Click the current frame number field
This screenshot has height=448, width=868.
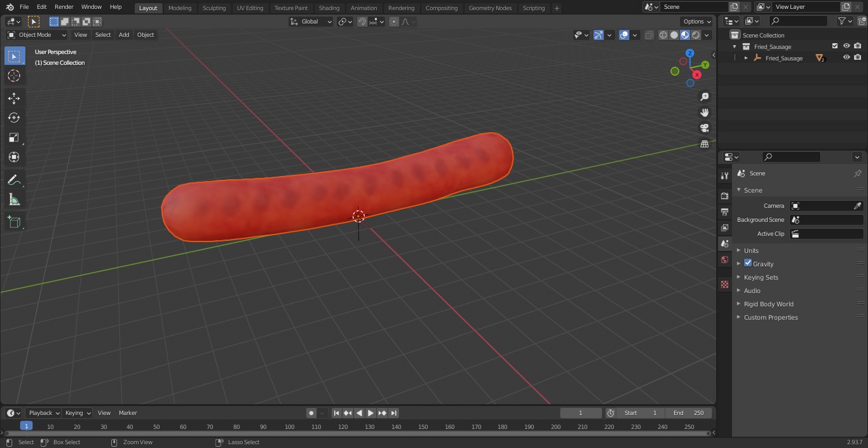point(581,413)
